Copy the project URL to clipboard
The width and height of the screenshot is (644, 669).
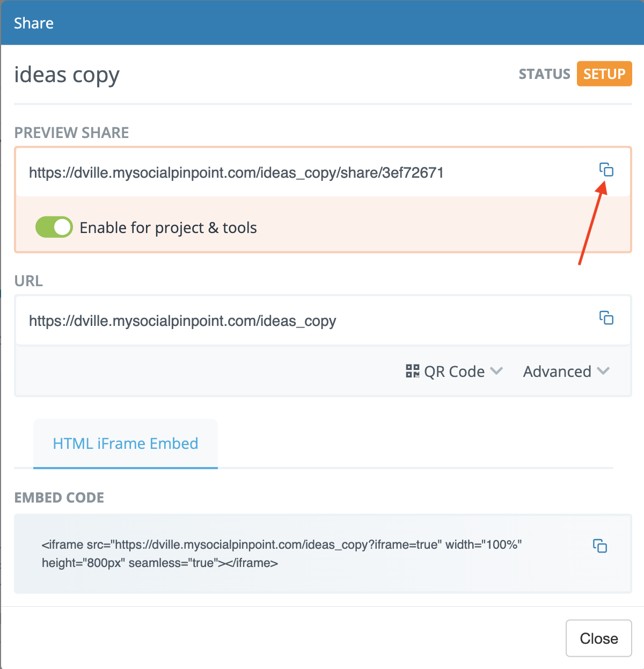[606, 318]
